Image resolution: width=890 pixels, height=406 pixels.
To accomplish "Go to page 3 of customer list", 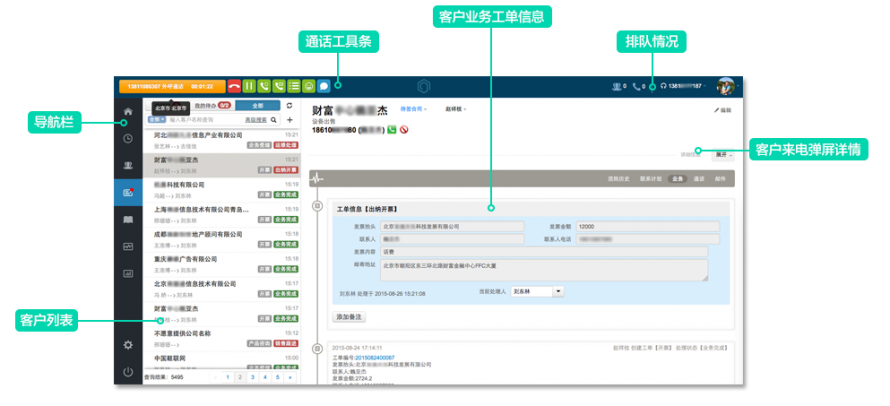I will (x=252, y=376).
